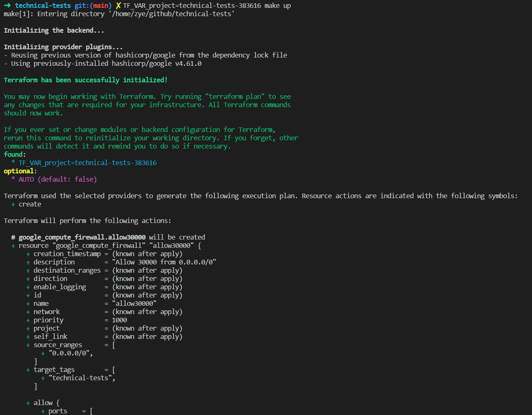Click the "enable_logging" attribute
This screenshot has height=415, width=532.
pos(60,287)
